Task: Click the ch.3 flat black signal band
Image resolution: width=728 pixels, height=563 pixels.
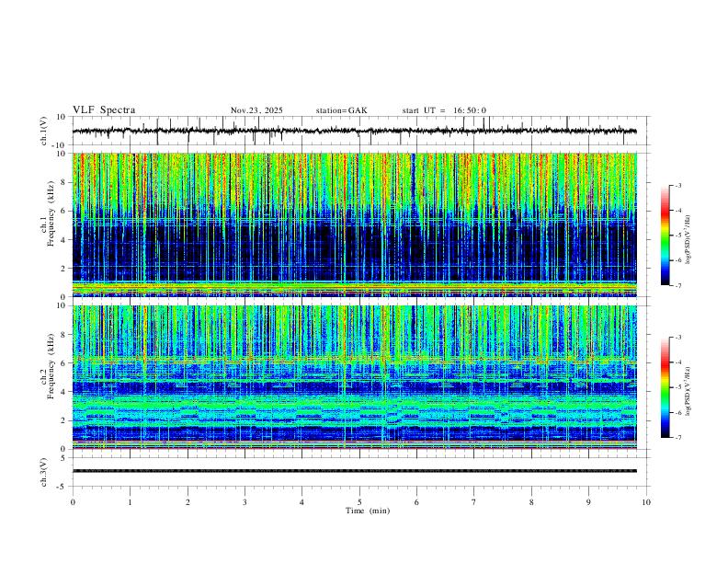Action: pyautogui.click(x=354, y=471)
